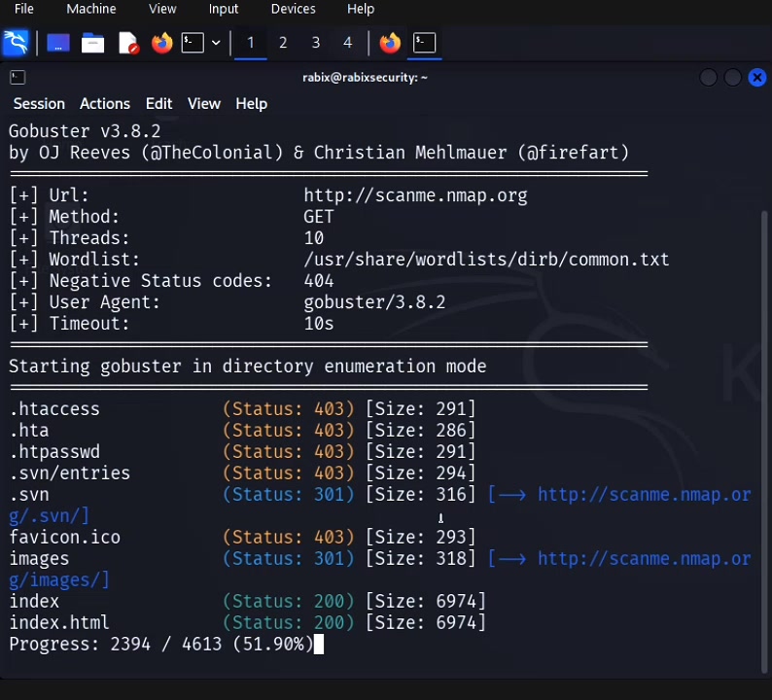
Task: Open the terminal Edit menu
Action: pos(158,104)
